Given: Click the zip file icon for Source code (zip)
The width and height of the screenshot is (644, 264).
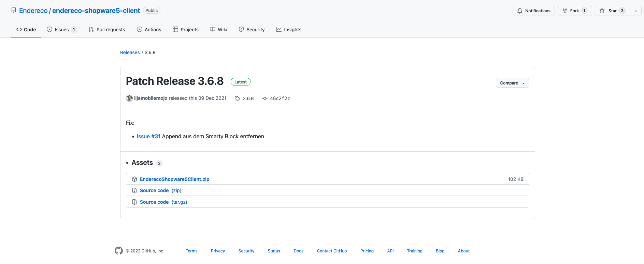Looking at the screenshot, I should coord(134,190).
